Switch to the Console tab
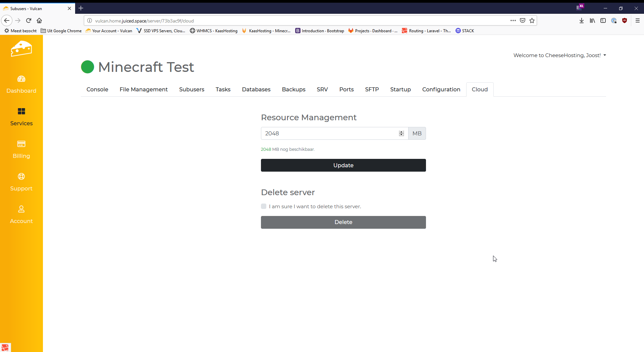This screenshot has height=352, width=644. point(97,89)
